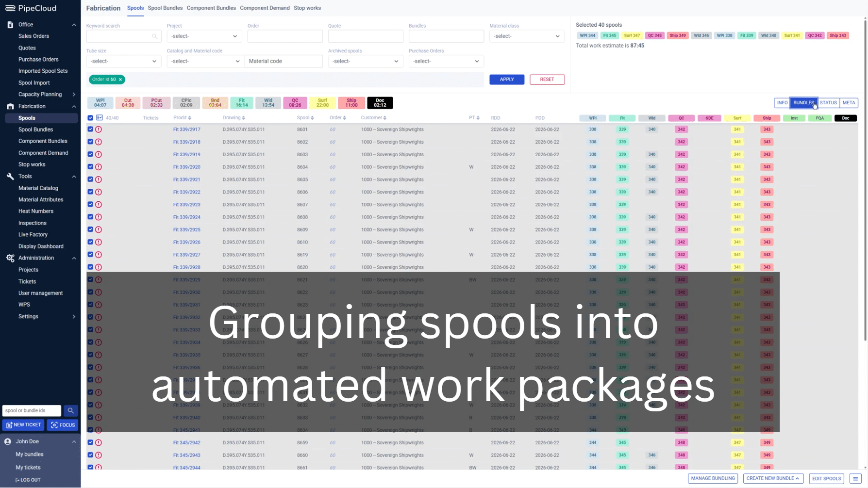This screenshot has height=488, width=868.
Task: Sort by PT column arrows
Action: click(478, 118)
